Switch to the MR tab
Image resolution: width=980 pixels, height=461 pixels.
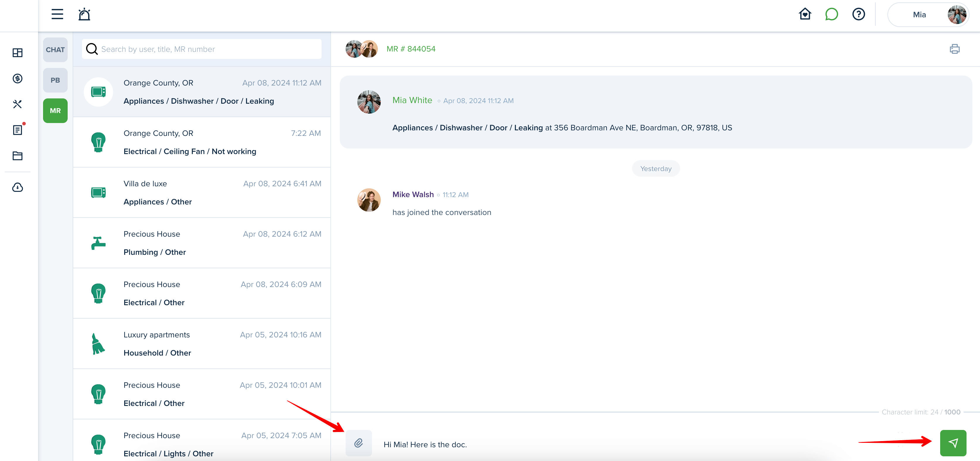pos(55,111)
